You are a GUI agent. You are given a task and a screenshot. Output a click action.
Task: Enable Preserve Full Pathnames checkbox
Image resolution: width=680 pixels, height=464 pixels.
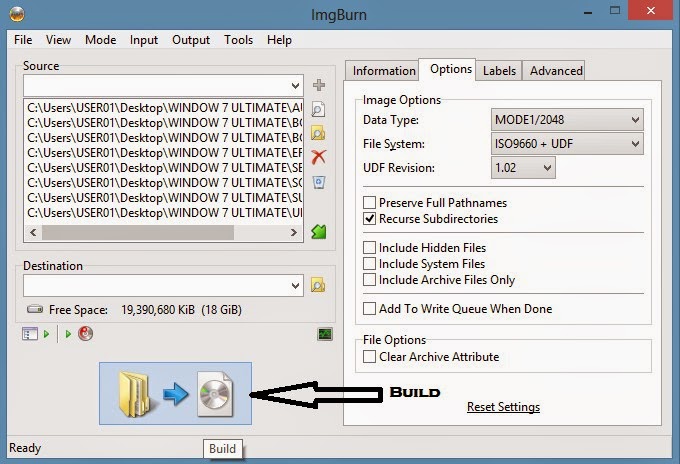[x=369, y=203]
